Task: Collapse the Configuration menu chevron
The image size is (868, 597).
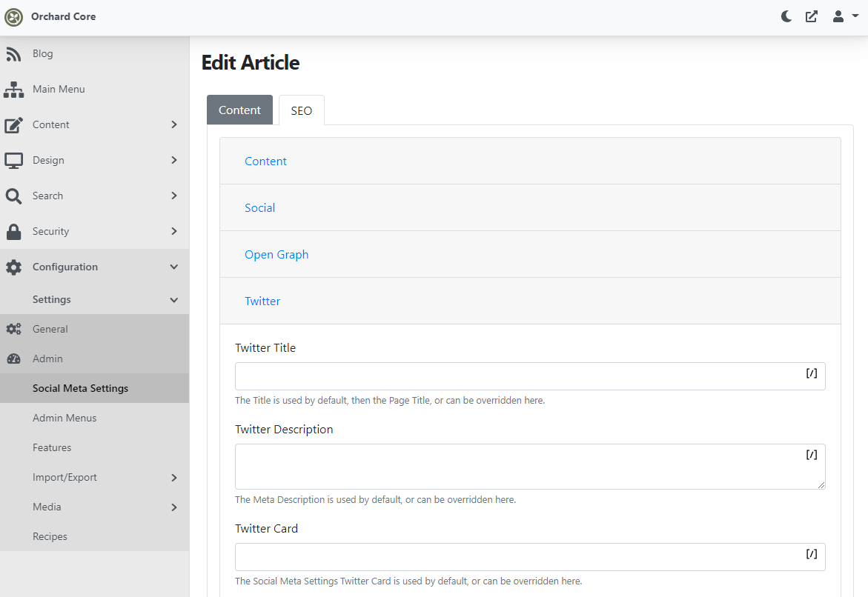Action: [x=173, y=267]
